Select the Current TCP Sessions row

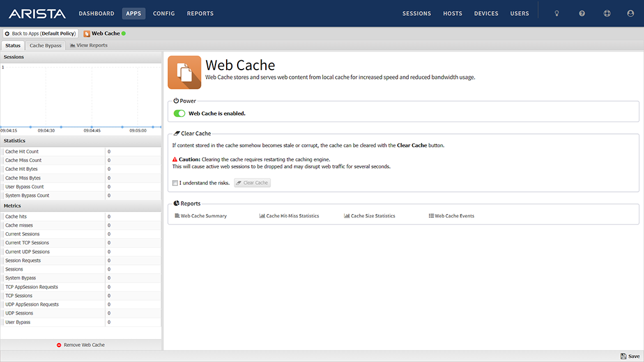click(81, 243)
